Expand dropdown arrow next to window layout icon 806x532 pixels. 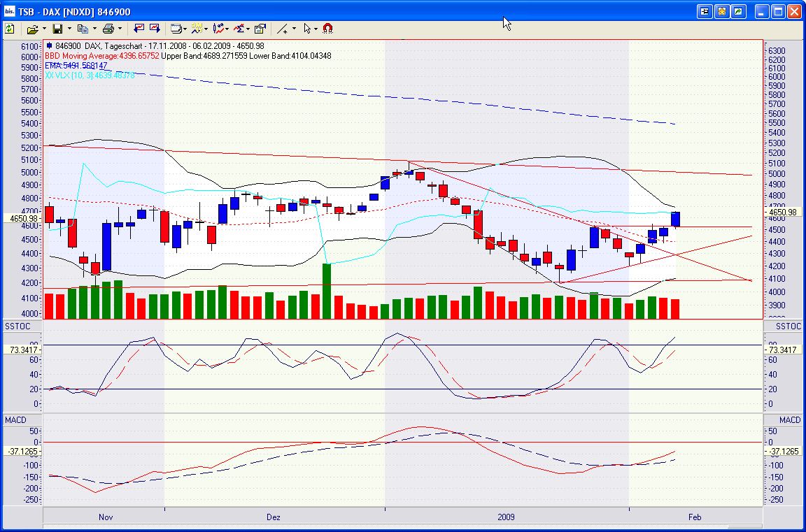coord(186,29)
